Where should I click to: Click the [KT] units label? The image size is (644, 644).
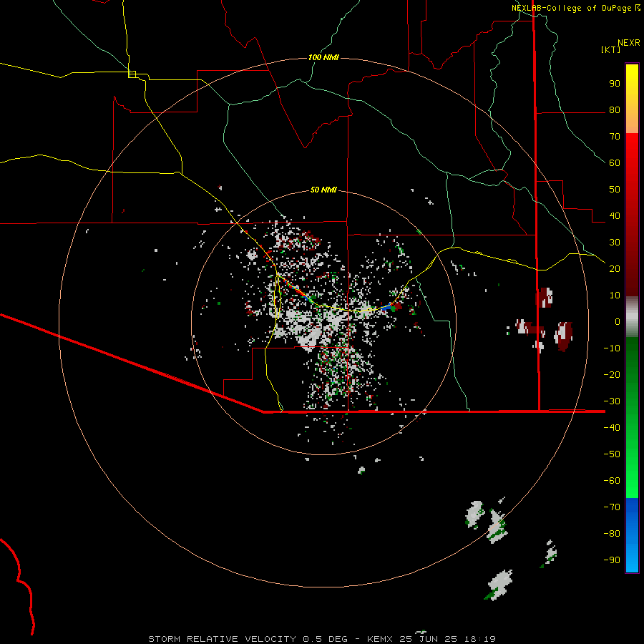(610, 49)
